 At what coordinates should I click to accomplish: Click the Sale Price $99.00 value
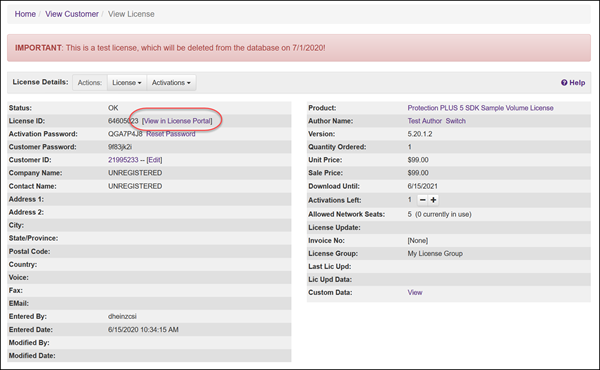(x=418, y=173)
